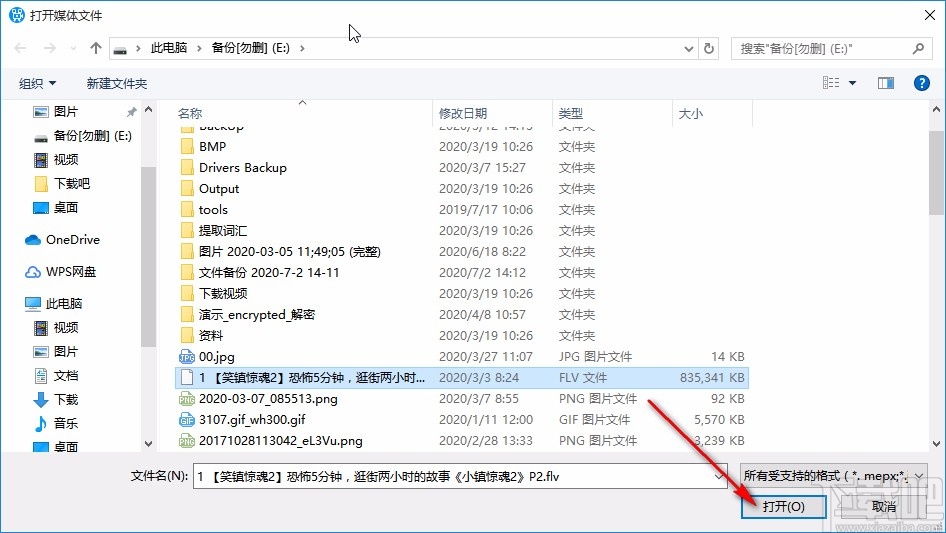The height and width of the screenshot is (533, 946).
Task: Select the Output folder
Action: point(462,189)
